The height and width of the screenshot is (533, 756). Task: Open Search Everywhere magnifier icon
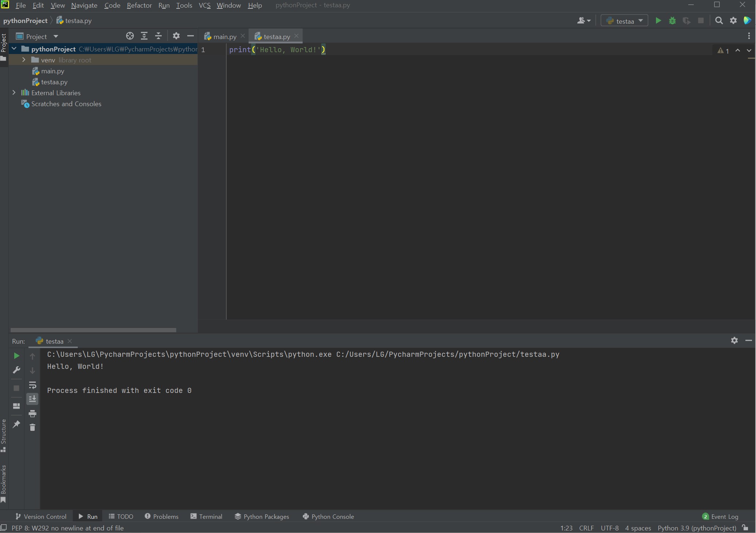[719, 21]
